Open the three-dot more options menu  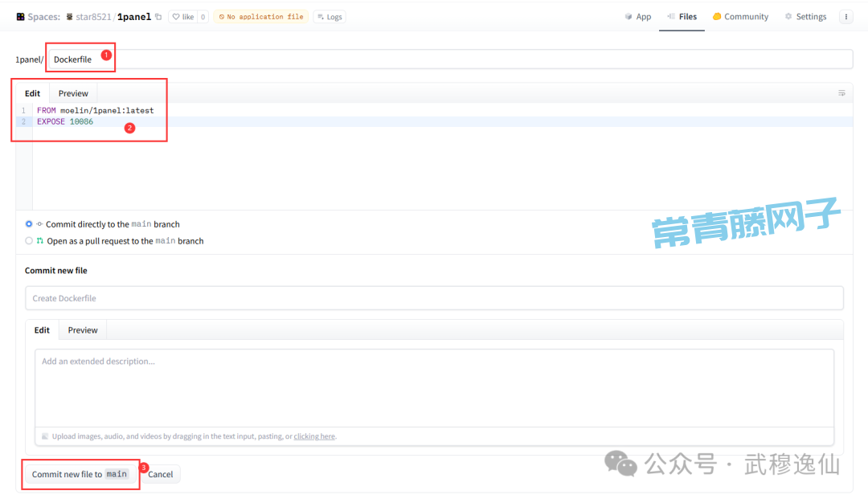coord(845,17)
